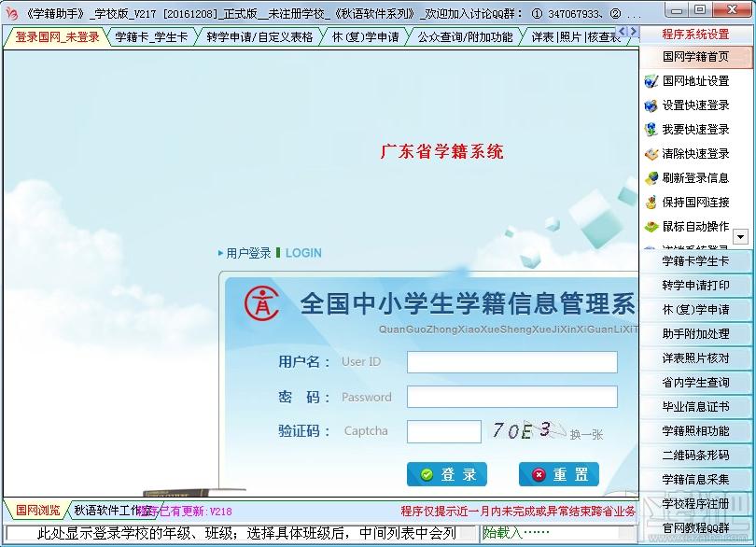Open 国网地址设置 globe icon
This screenshot has height=547, width=756.
(x=651, y=81)
